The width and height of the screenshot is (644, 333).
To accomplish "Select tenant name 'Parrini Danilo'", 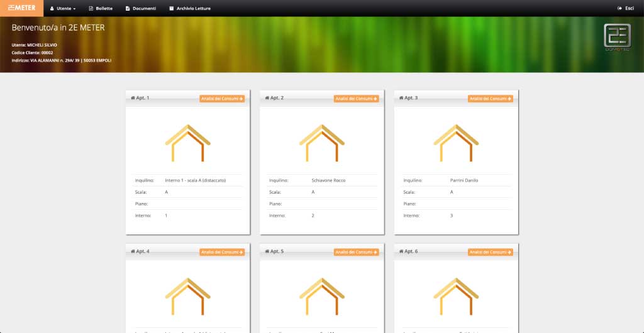I will [464, 180].
